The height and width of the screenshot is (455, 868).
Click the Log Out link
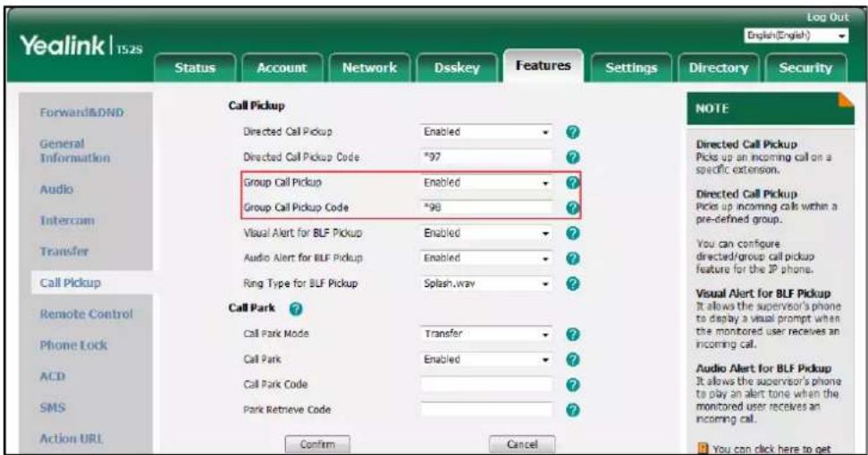tap(828, 17)
